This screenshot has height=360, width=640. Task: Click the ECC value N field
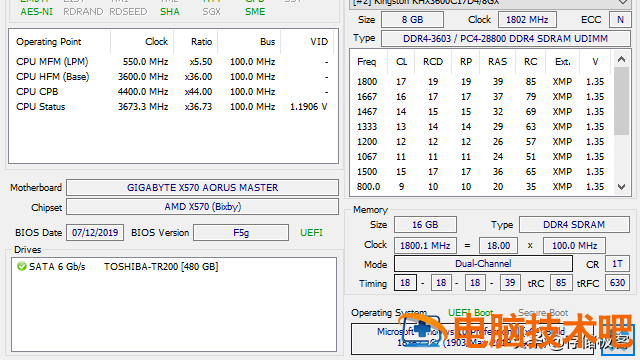click(x=620, y=20)
